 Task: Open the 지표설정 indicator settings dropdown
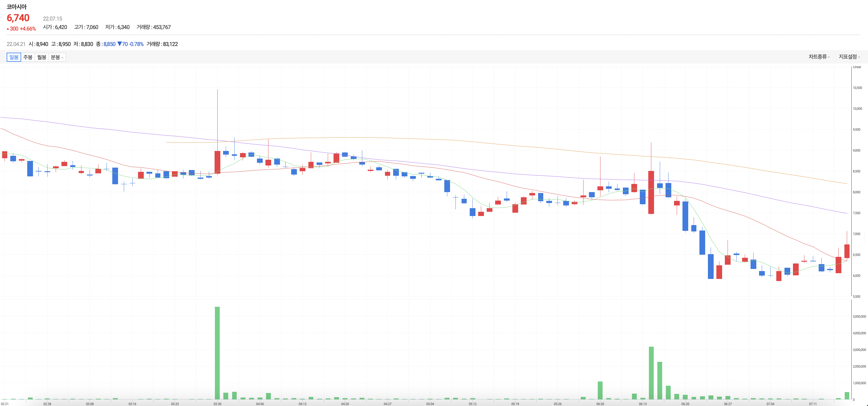(849, 57)
